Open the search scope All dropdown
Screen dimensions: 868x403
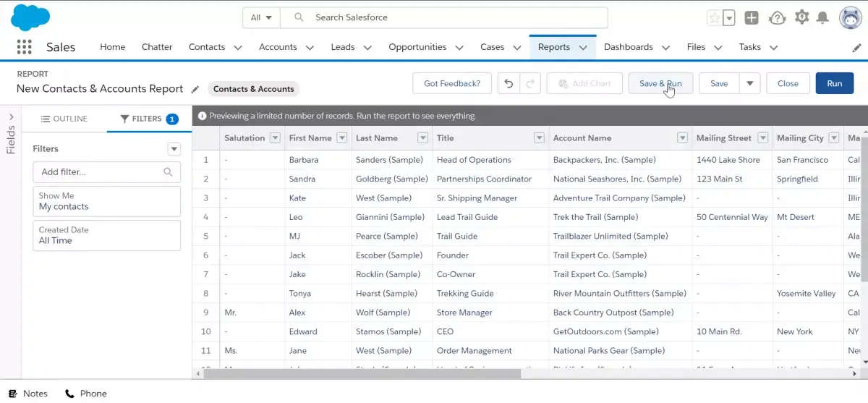[261, 17]
